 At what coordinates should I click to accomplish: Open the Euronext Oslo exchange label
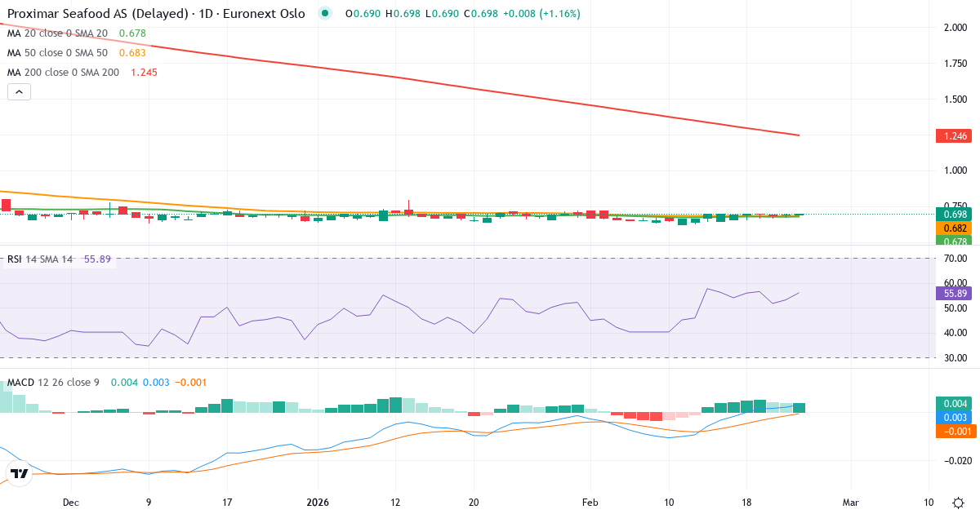(263, 14)
